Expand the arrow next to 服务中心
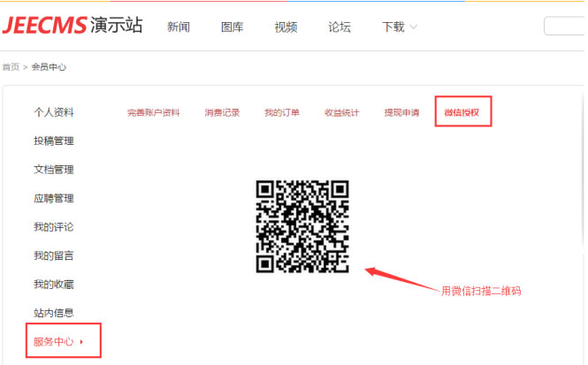The image size is (588, 365). (x=81, y=342)
